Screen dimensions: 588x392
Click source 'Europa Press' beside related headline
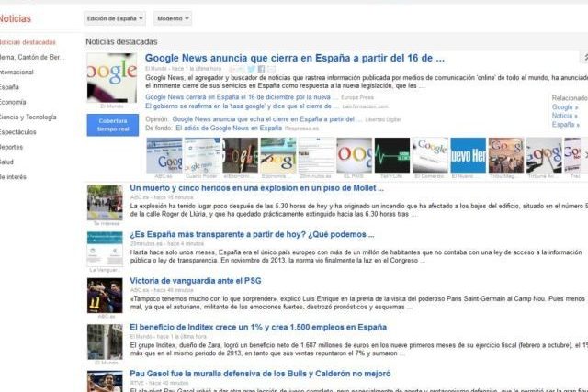[357, 97]
